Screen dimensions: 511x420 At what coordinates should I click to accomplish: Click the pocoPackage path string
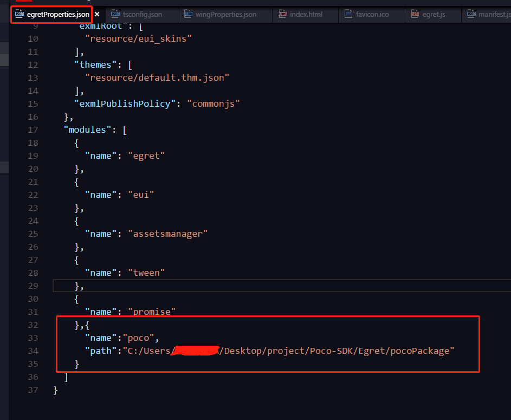click(288, 351)
